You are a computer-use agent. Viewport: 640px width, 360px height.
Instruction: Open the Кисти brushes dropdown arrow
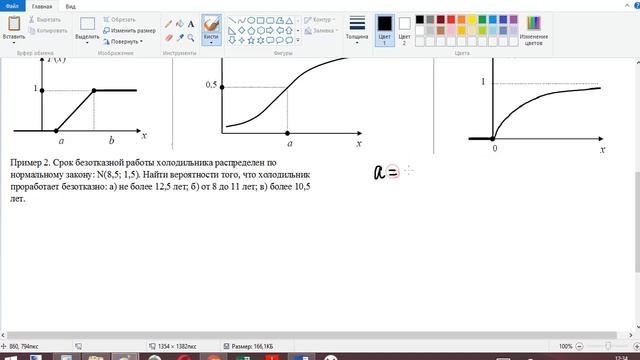coord(211,42)
